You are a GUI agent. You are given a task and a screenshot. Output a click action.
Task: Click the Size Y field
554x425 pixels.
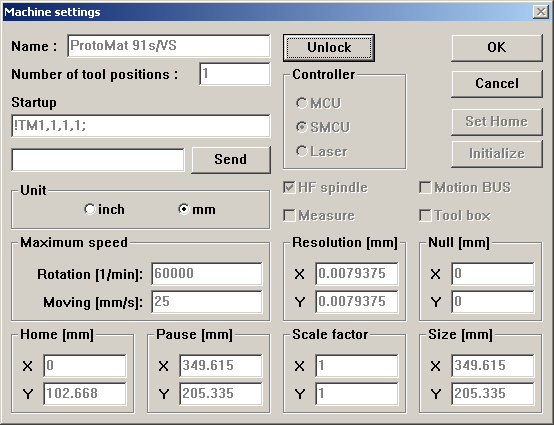tap(493, 394)
